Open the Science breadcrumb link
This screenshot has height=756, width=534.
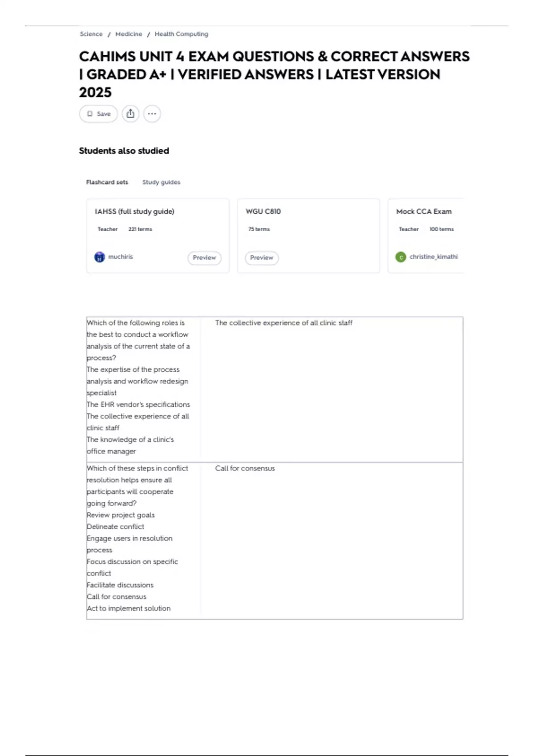pyautogui.click(x=91, y=34)
